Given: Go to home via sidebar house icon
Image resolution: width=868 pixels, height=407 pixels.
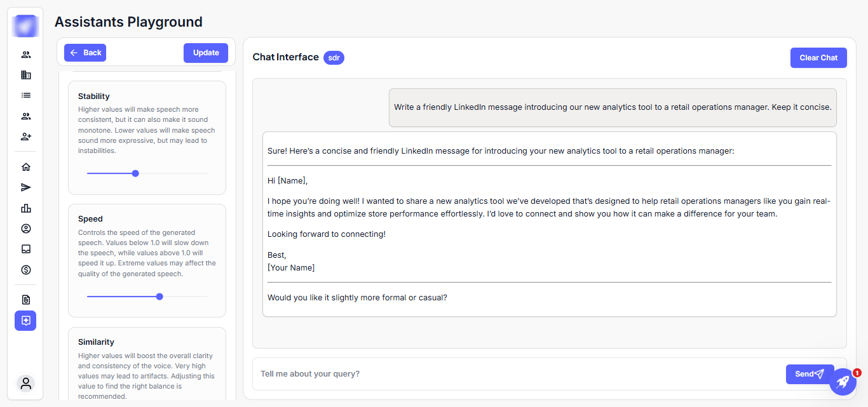Looking at the screenshot, I should [x=25, y=167].
